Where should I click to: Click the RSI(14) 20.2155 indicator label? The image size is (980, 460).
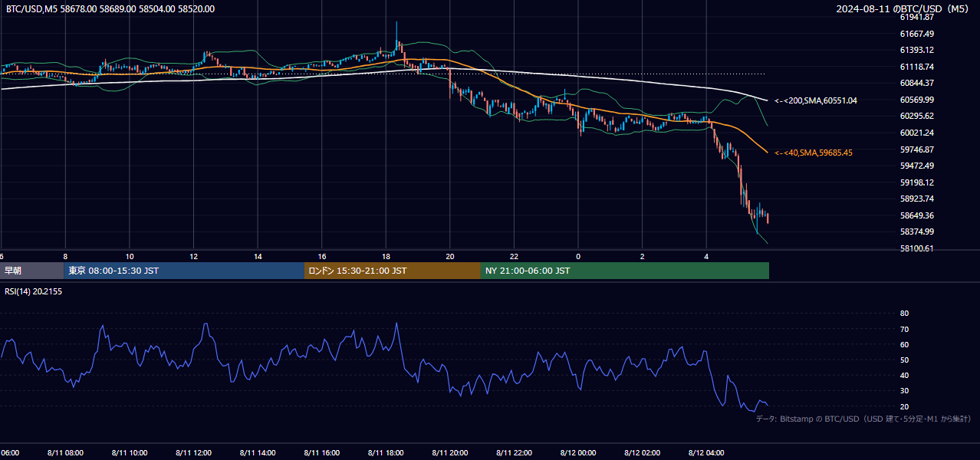click(x=33, y=292)
